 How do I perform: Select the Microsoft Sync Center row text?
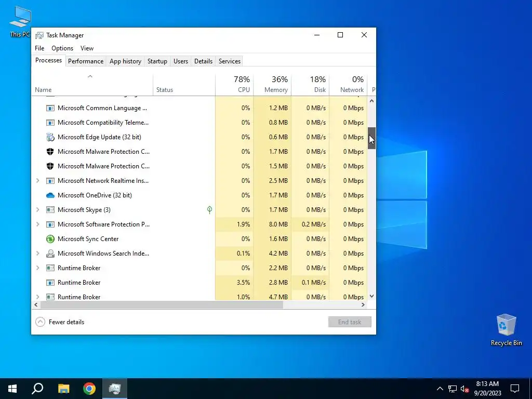click(x=88, y=239)
